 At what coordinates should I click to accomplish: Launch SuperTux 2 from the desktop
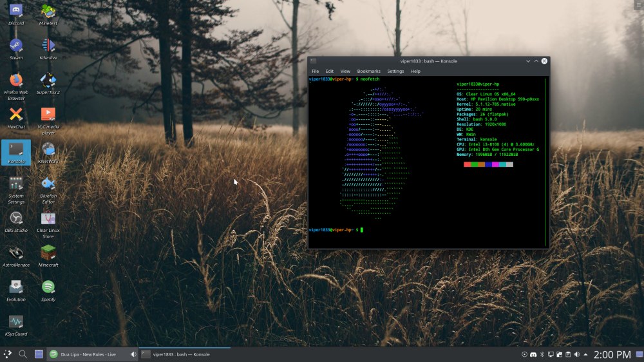pos(48,83)
